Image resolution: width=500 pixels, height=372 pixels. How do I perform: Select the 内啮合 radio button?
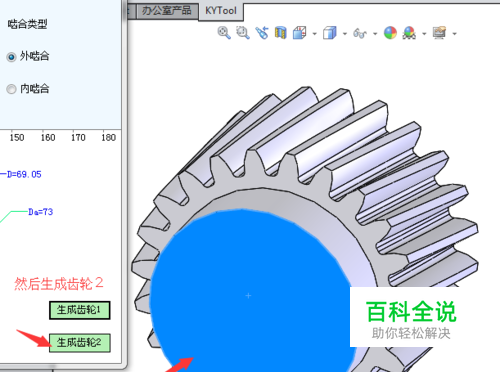tap(11, 89)
